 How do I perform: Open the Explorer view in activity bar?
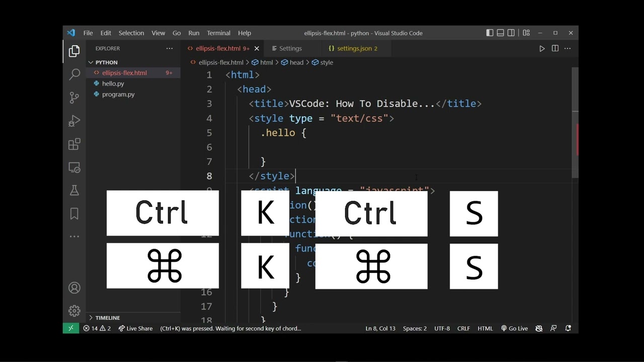74,51
